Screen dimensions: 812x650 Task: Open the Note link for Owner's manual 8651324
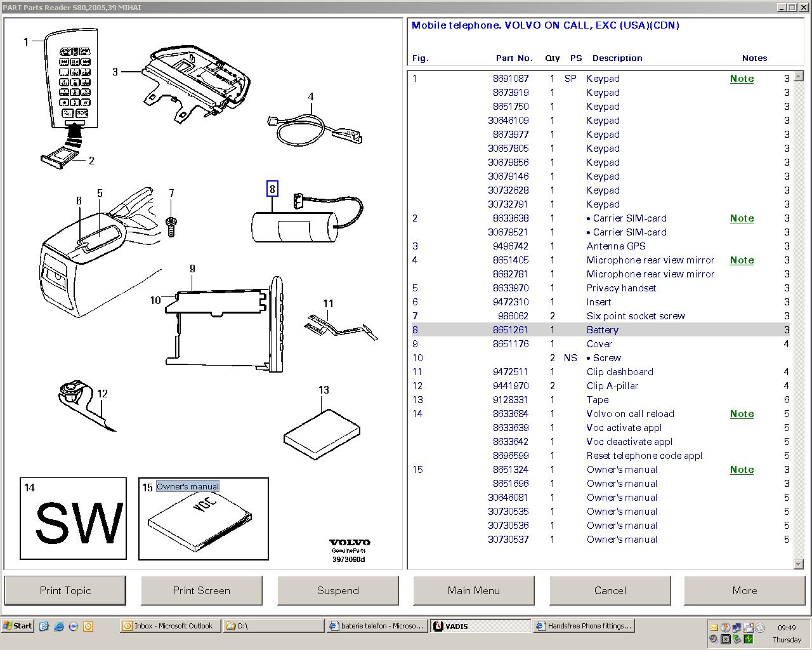coord(742,470)
